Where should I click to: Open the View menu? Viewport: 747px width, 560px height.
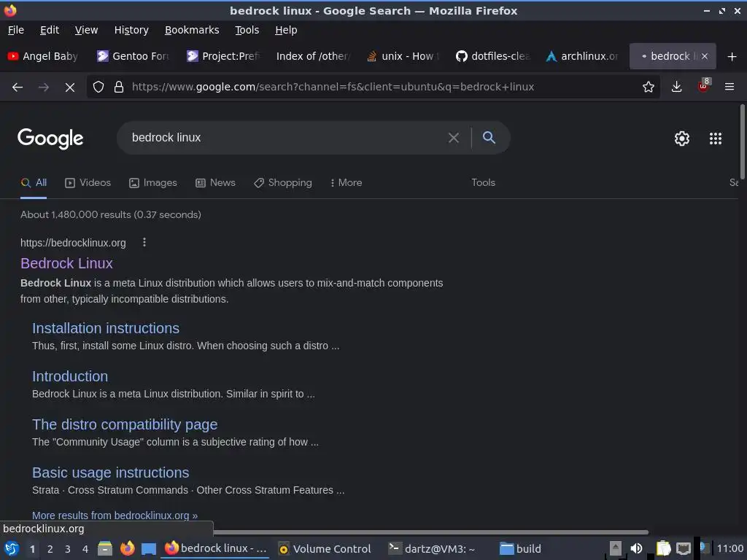[86, 30]
